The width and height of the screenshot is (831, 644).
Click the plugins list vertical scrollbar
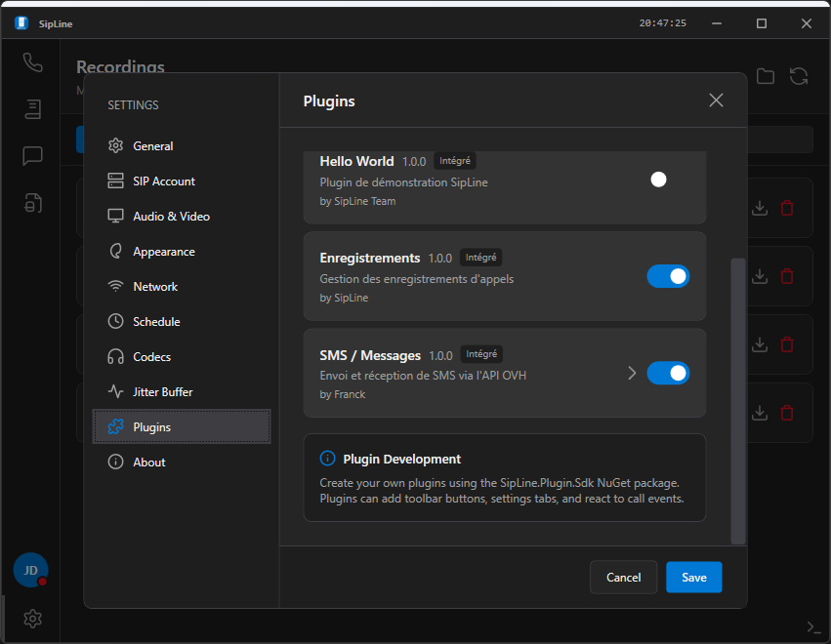[x=738, y=400]
